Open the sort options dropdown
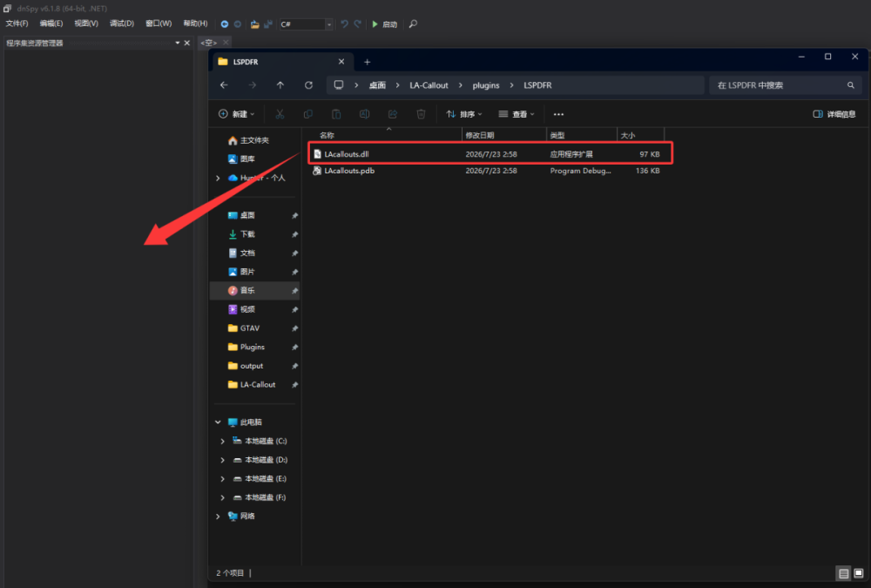The image size is (871, 588). coord(464,114)
